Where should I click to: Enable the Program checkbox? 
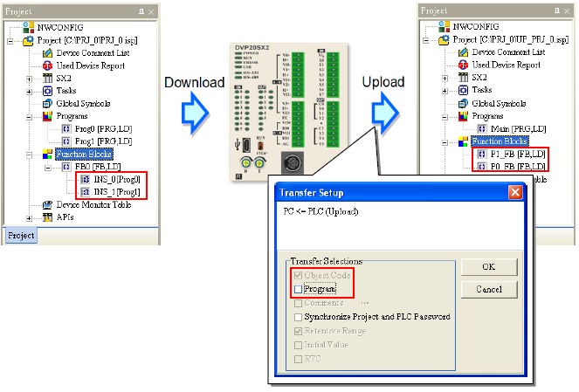[299, 288]
